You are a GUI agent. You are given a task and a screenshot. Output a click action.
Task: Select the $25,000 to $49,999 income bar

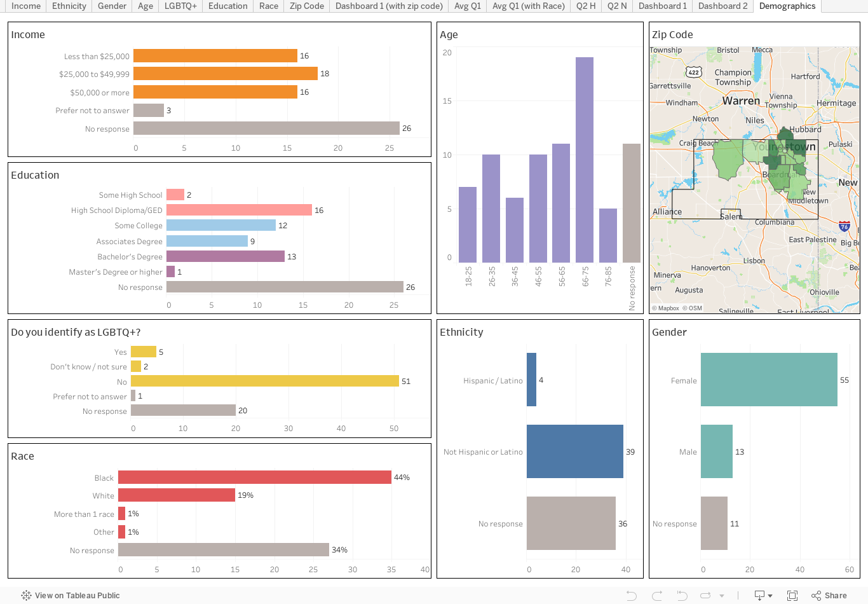(x=226, y=74)
